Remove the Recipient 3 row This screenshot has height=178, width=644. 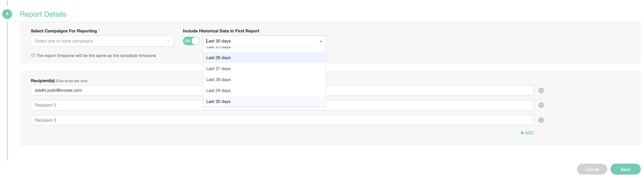tap(541, 120)
